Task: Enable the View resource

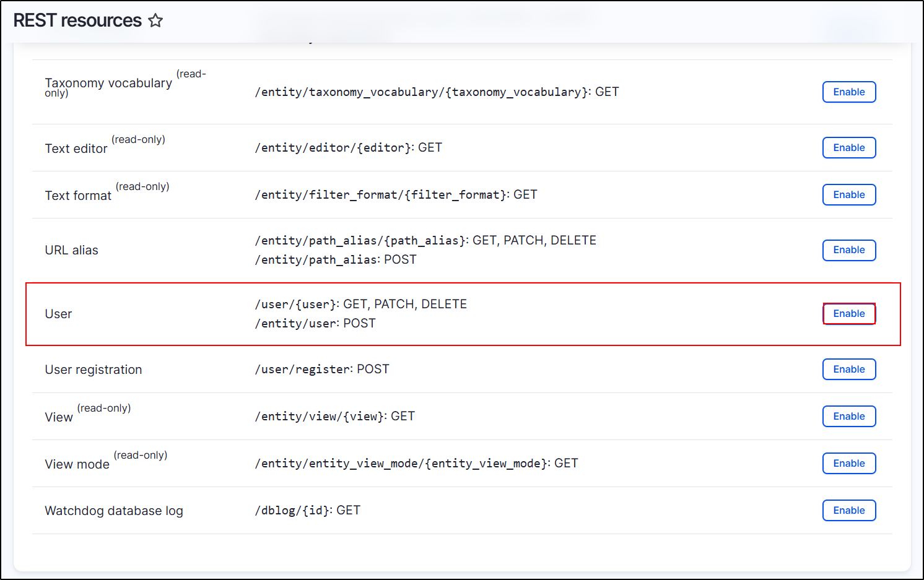Action: click(848, 416)
